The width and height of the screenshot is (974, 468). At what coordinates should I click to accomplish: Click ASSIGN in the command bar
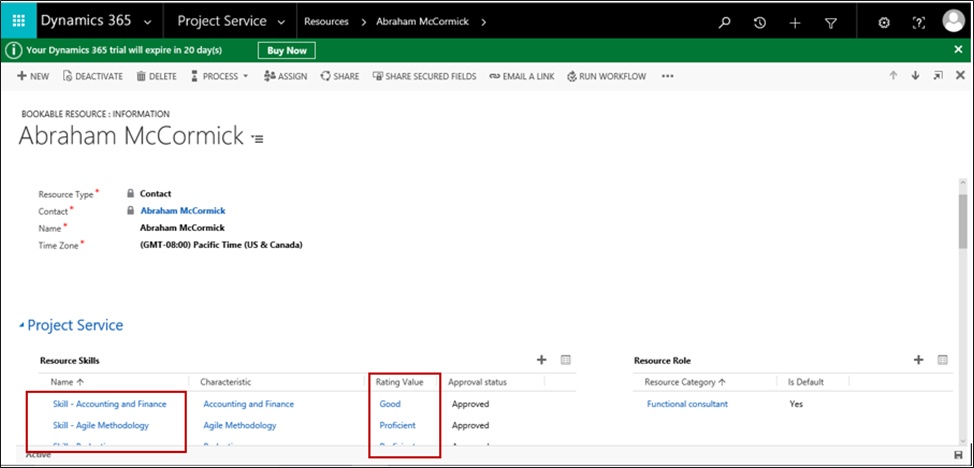coord(285,76)
